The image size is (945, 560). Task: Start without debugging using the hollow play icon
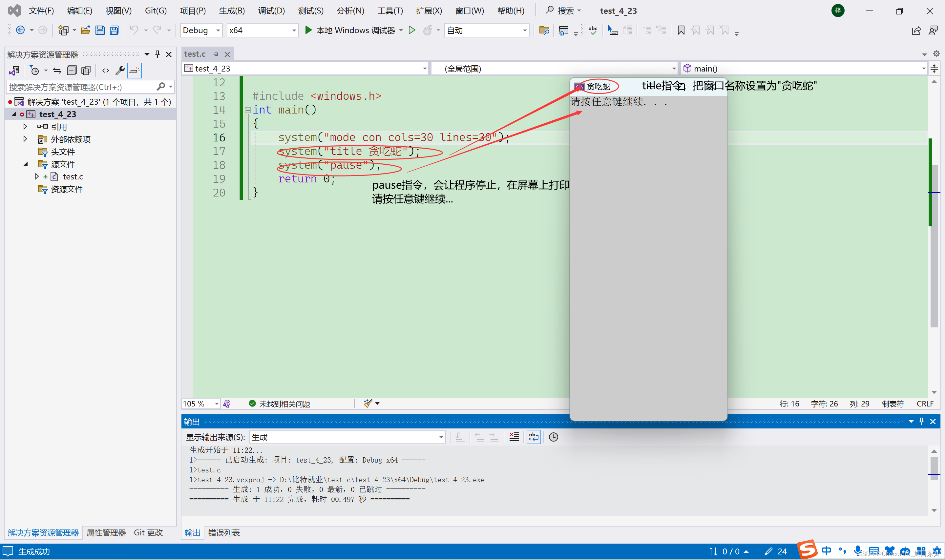412,30
